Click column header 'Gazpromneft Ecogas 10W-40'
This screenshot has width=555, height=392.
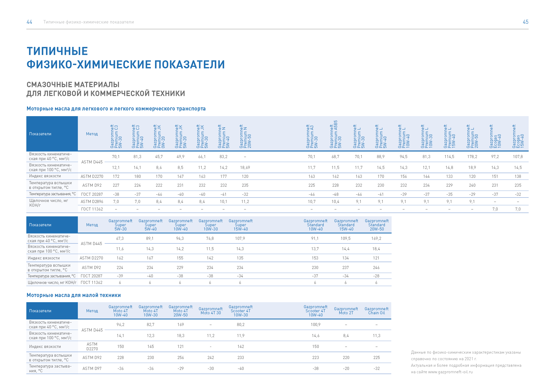pos(495,136)
